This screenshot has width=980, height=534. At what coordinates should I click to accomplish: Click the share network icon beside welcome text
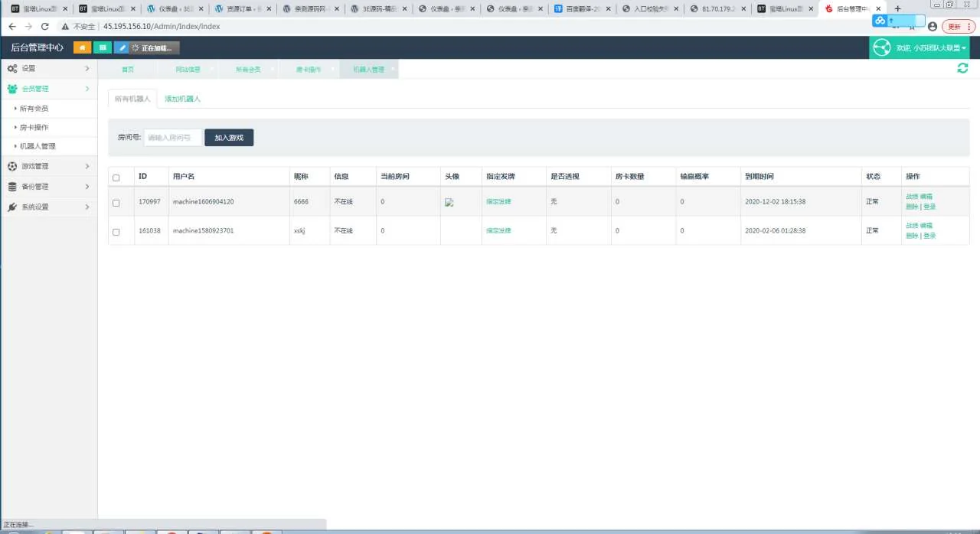(882, 47)
